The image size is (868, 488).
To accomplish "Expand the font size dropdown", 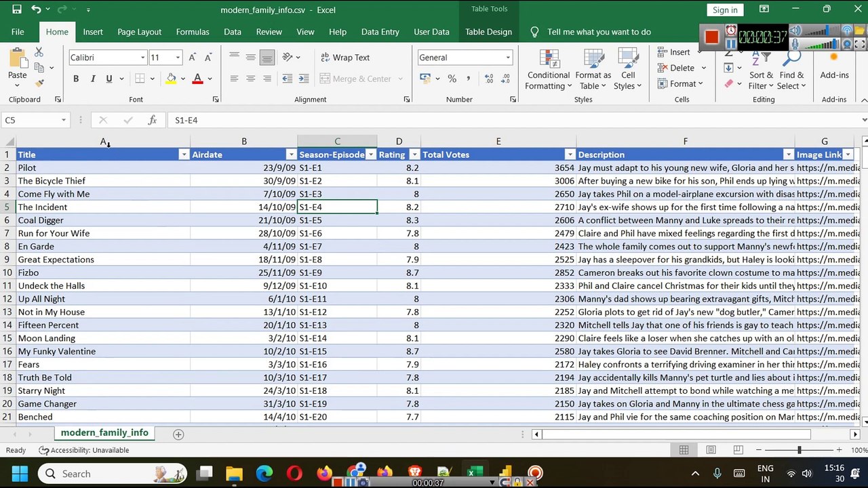I will (x=178, y=58).
